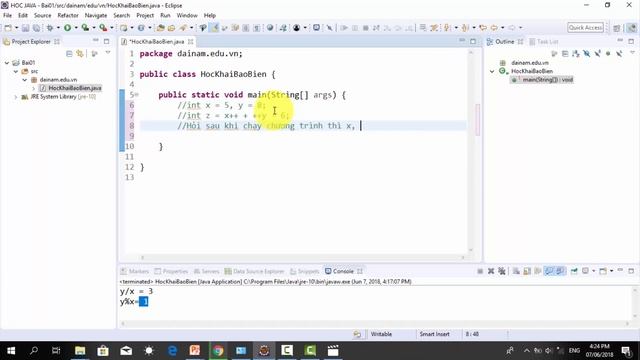Switch to the Properties tab

pyautogui.click(x=171, y=271)
